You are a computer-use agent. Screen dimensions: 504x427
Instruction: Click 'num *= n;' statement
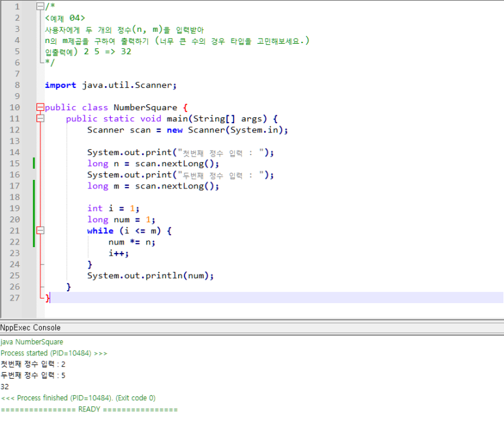coord(132,243)
